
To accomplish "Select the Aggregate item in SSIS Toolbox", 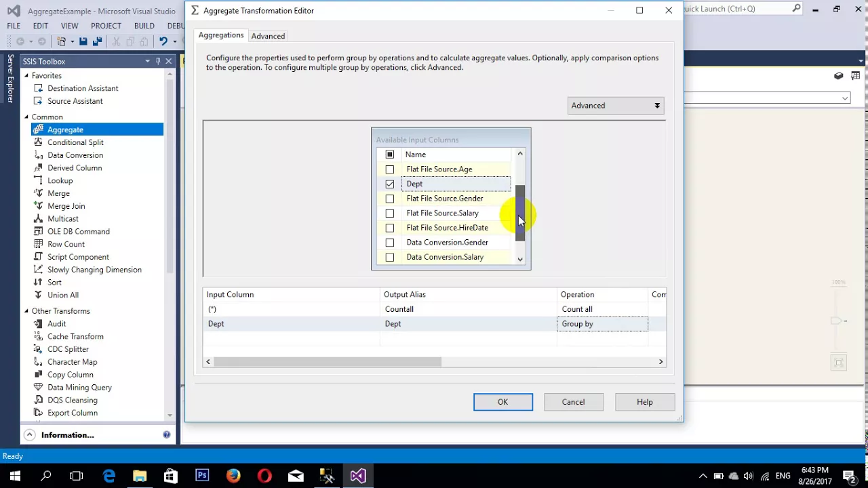I will click(97, 129).
